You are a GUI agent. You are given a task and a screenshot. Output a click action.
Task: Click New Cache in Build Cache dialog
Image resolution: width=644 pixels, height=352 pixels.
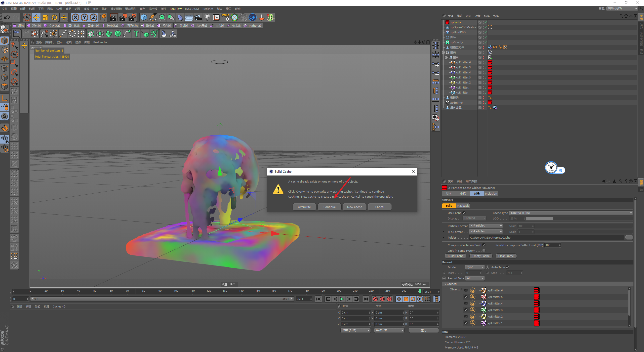pos(354,207)
